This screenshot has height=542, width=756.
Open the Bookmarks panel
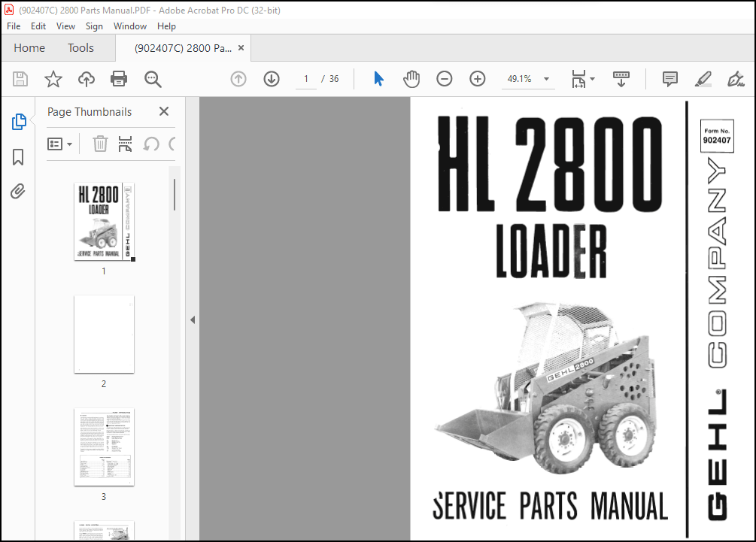18,157
